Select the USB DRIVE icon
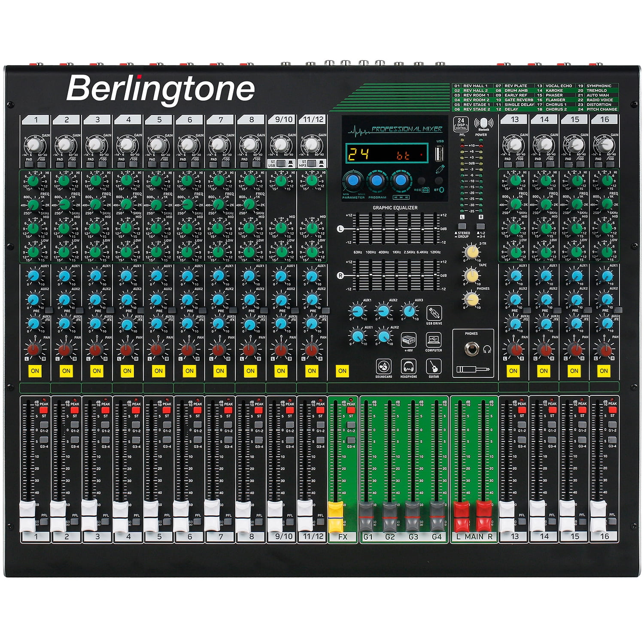Screen dimensions: 644x644 pyautogui.click(x=434, y=313)
